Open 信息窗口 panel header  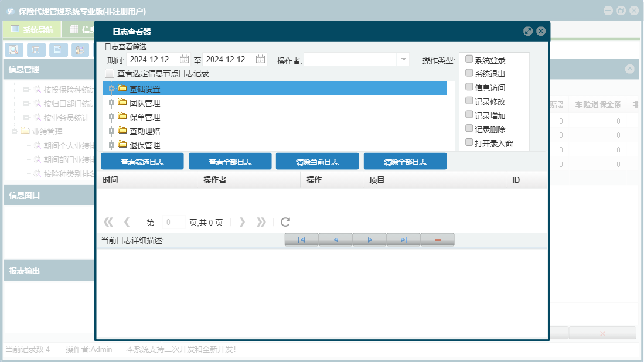pyautogui.click(x=49, y=195)
